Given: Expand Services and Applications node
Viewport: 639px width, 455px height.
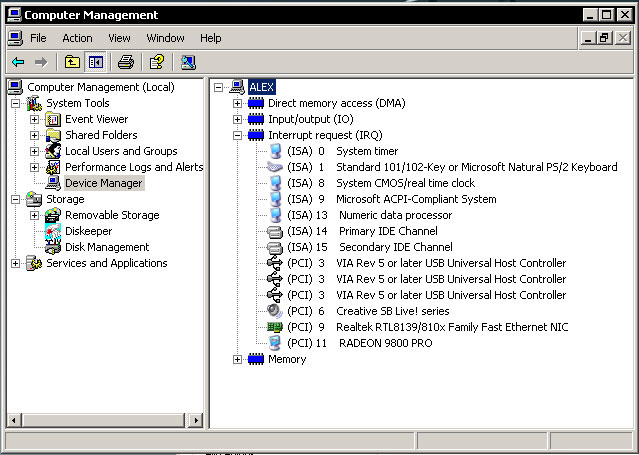Looking at the screenshot, I should pyautogui.click(x=15, y=263).
